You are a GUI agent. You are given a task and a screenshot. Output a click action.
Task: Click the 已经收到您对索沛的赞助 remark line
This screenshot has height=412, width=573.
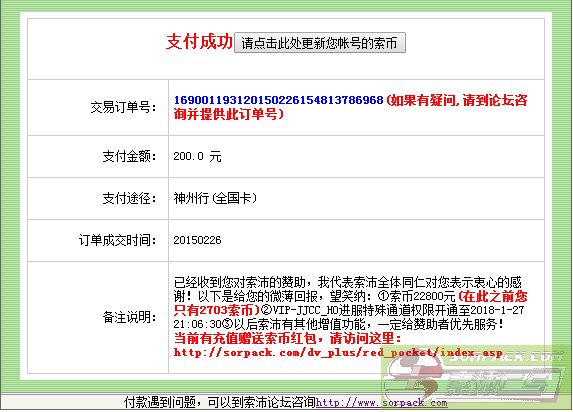pyautogui.click(x=348, y=282)
